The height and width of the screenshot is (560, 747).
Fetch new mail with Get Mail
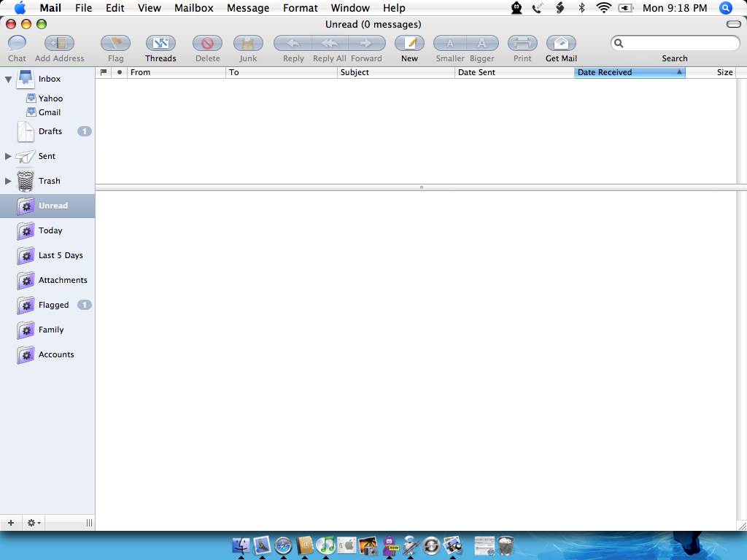pyautogui.click(x=561, y=43)
